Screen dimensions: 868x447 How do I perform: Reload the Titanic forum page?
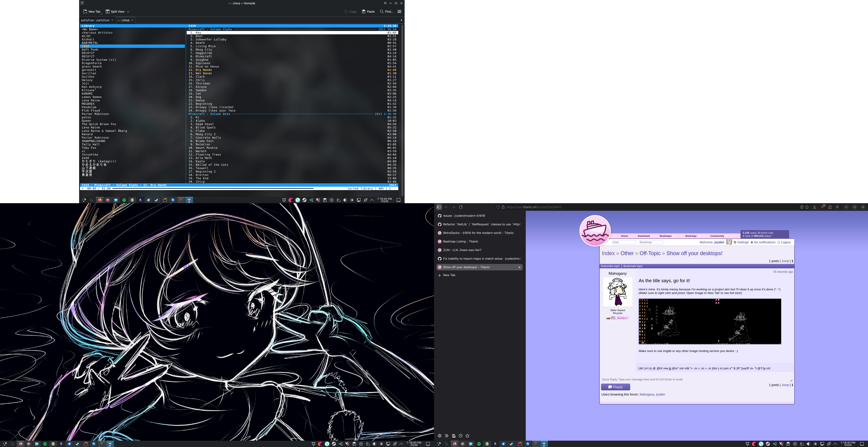[461, 207]
